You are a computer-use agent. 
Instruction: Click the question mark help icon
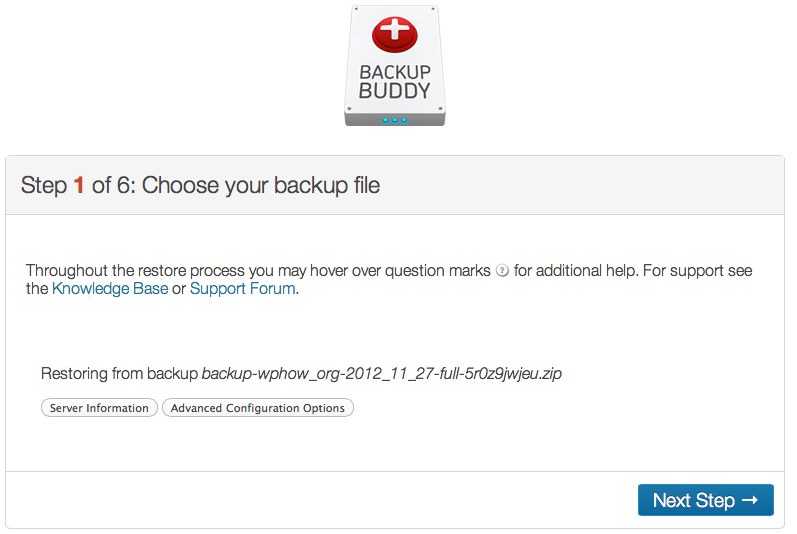click(x=502, y=270)
